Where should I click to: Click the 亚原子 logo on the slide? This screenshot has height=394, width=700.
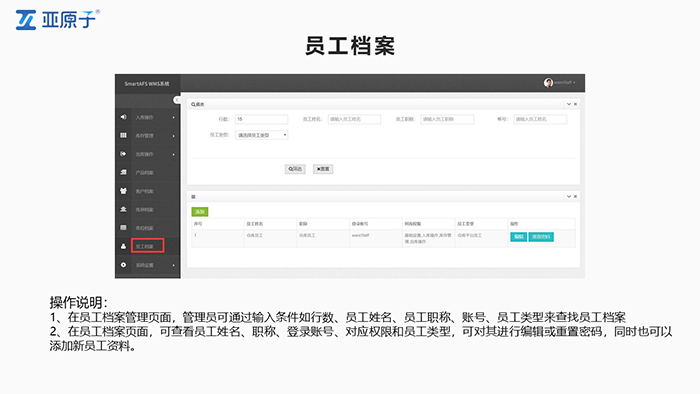tap(57, 20)
